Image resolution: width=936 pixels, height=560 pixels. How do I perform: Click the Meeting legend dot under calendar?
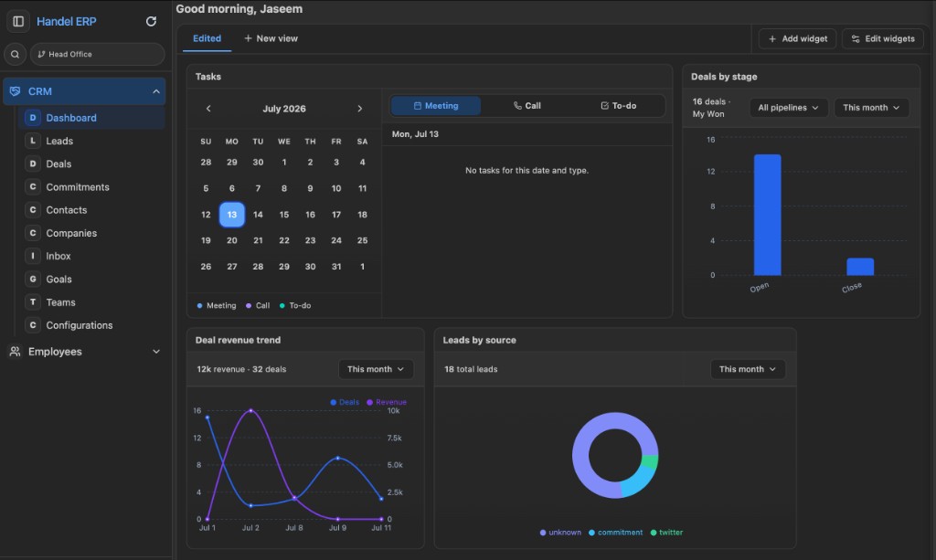[x=199, y=306]
